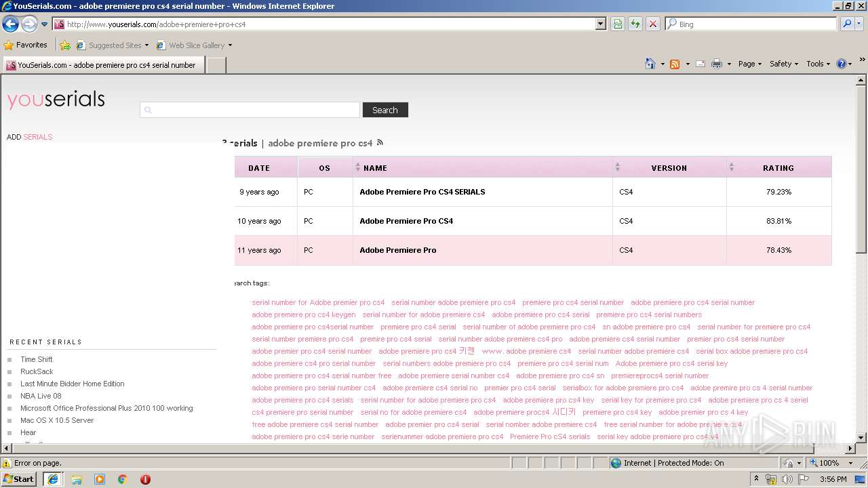Image resolution: width=868 pixels, height=488 pixels.
Task: Open Adobe Premiere Pro CS4 SERIALS entry
Action: point(422,192)
